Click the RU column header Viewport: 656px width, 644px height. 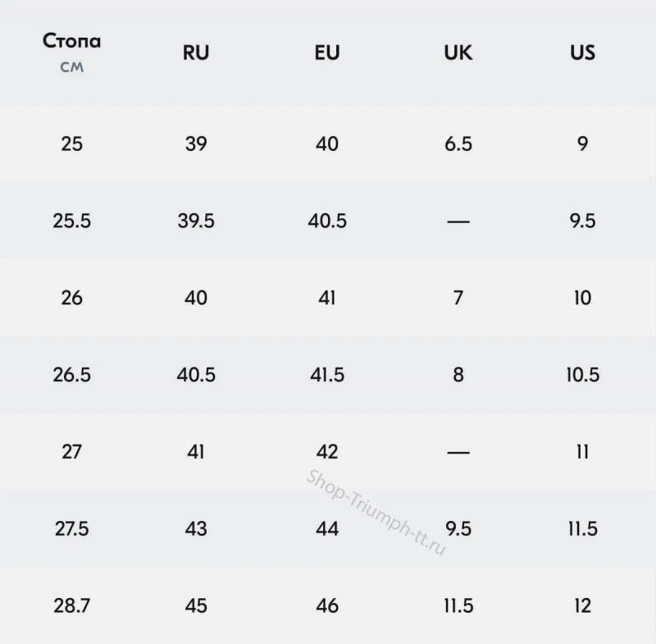[x=196, y=53]
